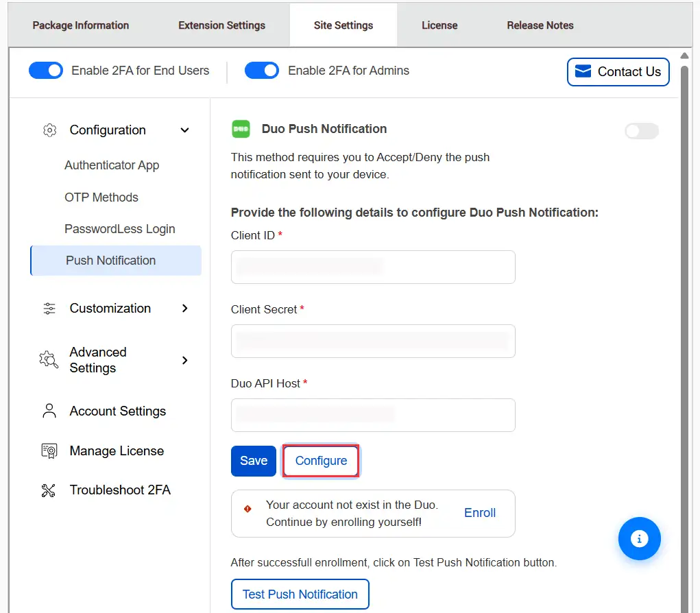
Task: Click the Advanced Settings icon
Action: [x=48, y=359]
